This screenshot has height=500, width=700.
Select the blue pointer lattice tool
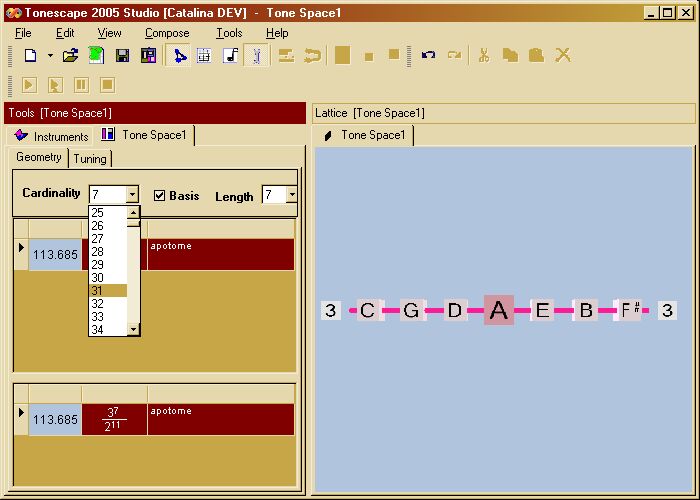click(179, 55)
